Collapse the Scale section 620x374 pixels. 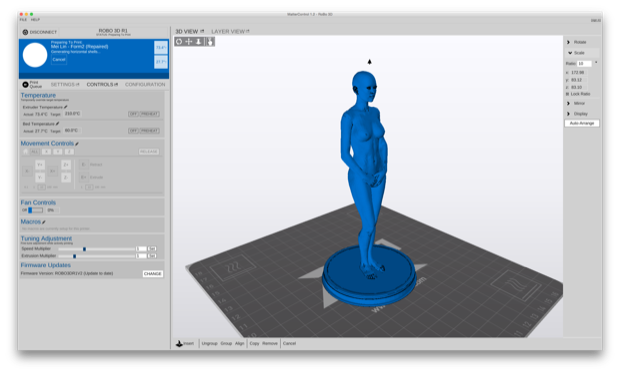coord(570,53)
